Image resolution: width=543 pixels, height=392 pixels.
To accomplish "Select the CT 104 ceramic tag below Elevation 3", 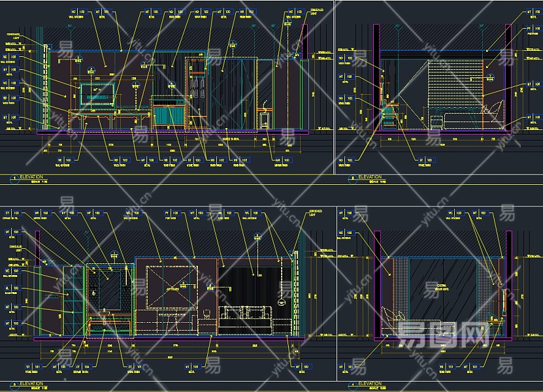I will click(82, 367).
